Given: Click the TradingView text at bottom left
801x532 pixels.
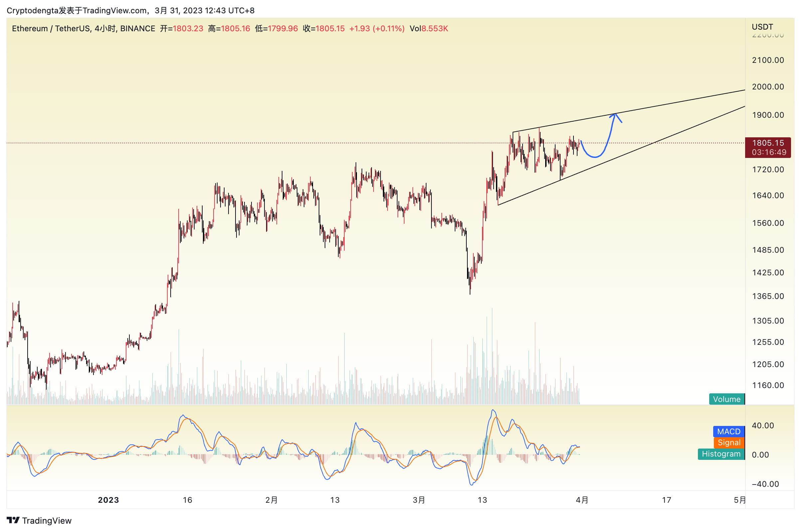Looking at the screenshot, I should point(47,521).
